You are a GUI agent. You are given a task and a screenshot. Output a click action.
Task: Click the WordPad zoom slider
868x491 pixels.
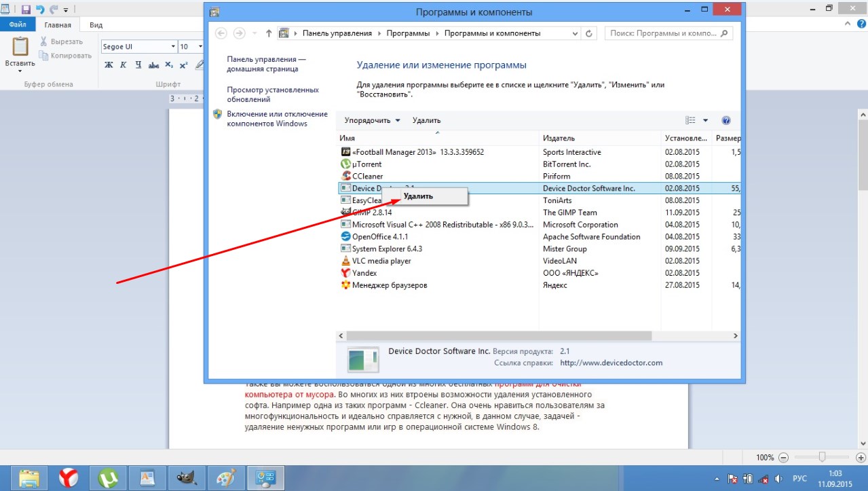(822, 457)
